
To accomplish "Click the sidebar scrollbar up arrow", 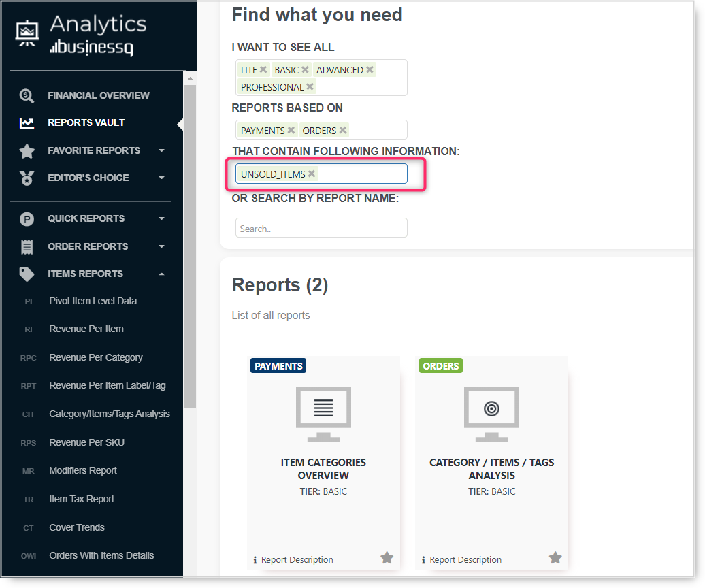I will click(x=190, y=79).
